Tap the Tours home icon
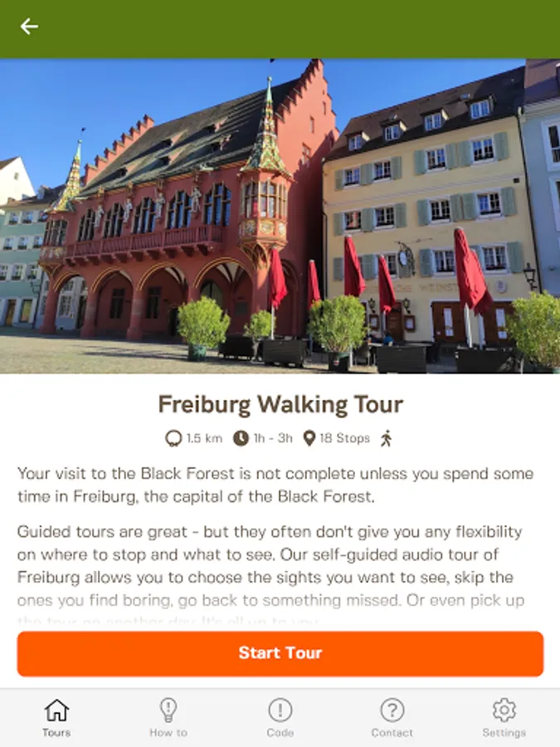560x747 pixels. pyautogui.click(x=56, y=710)
